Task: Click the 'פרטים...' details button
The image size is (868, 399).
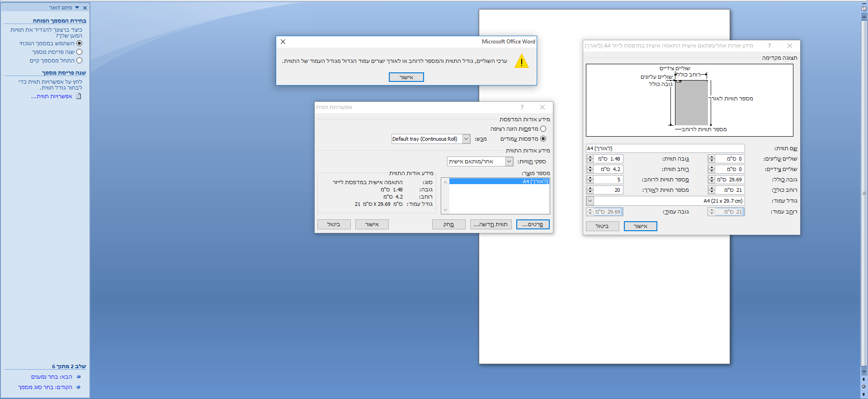Action: pyautogui.click(x=533, y=224)
